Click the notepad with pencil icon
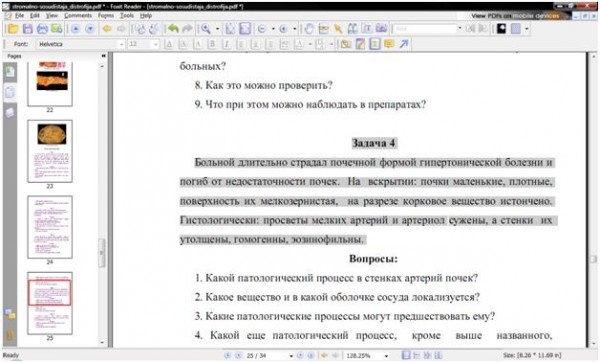The height and width of the screenshot is (363, 600). click(360, 44)
